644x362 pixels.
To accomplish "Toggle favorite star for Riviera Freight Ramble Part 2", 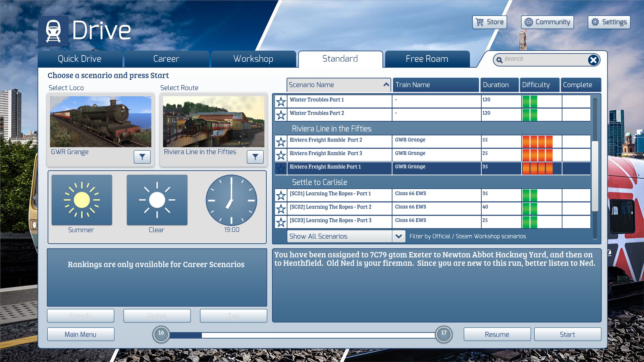I will 281,141.
